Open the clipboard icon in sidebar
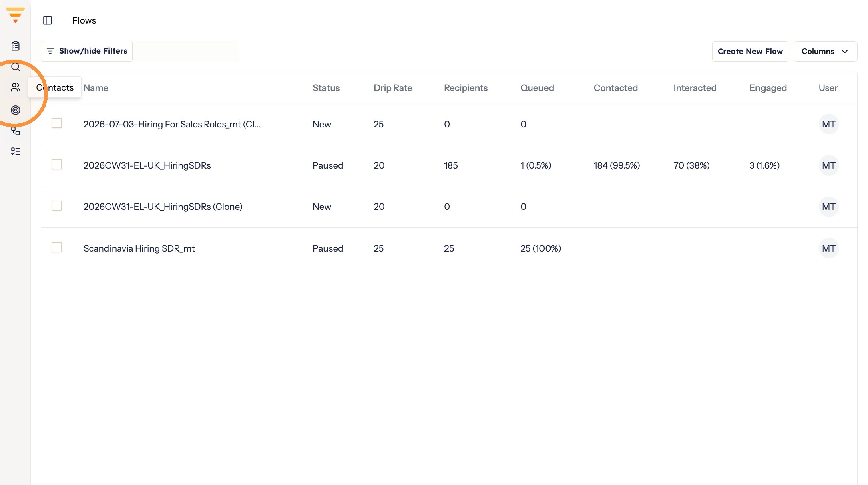 16,46
